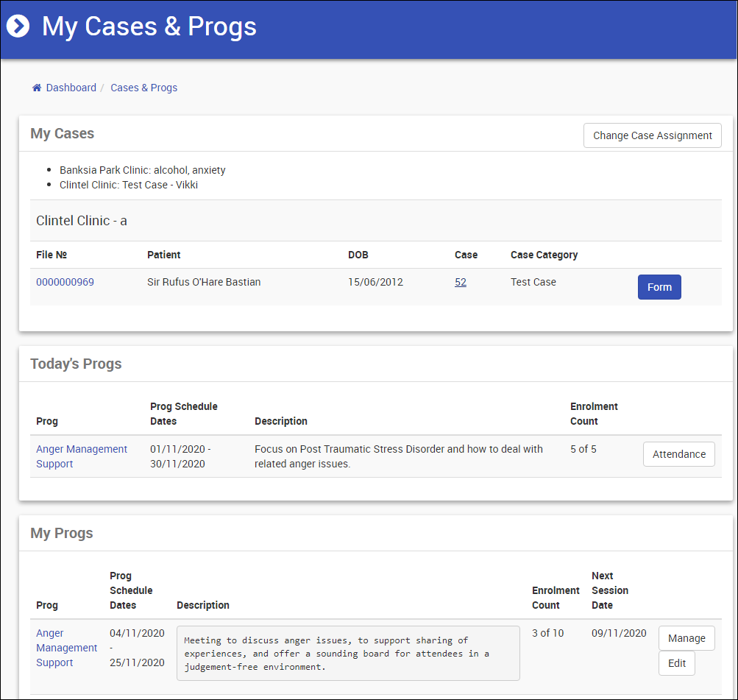Expand sidebar using the header arrow icon

click(x=18, y=26)
